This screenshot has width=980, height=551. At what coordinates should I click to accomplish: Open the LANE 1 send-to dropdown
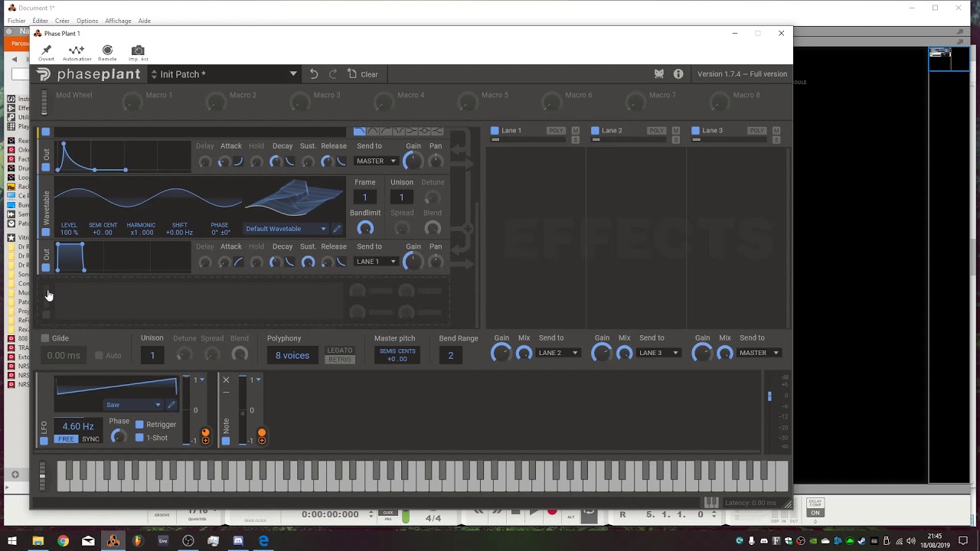376,262
